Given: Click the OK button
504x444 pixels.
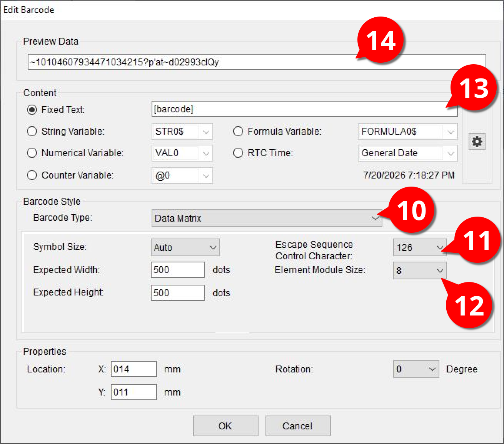Looking at the screenshot, I should click(x=225, y=426).
